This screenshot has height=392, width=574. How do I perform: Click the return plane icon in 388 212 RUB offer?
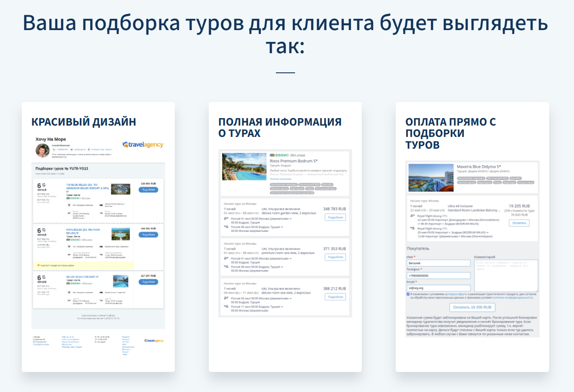coord(226,307)
